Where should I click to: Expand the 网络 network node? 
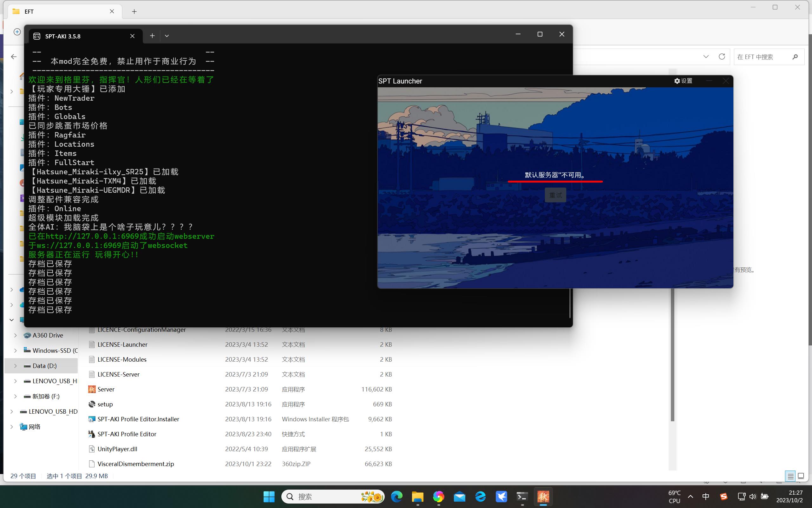[12, 427]
